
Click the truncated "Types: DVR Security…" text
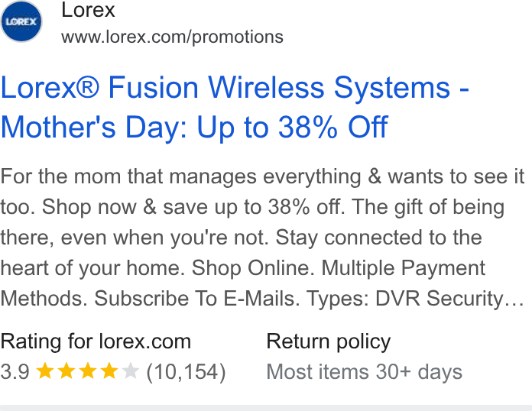[x=415, y=299]
